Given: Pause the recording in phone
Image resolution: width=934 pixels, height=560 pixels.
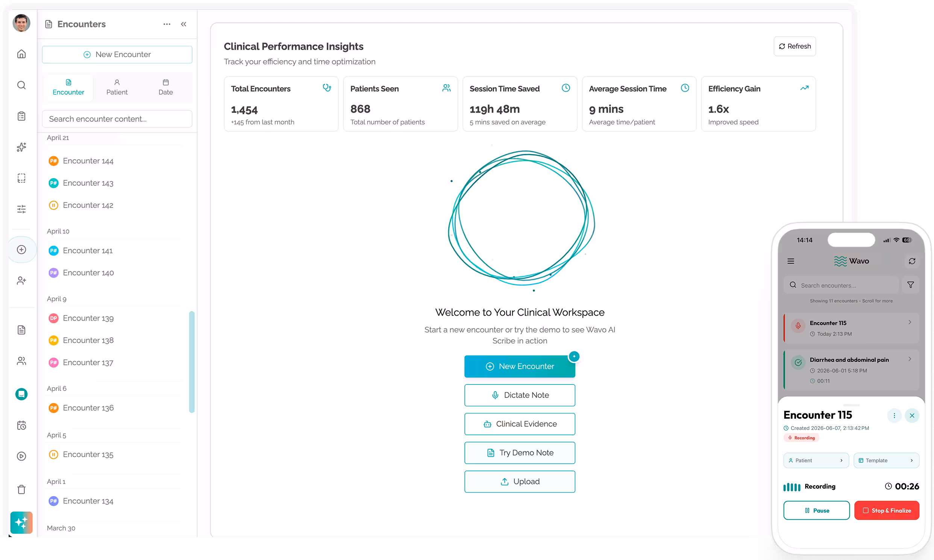Looking at the screenshot, I should point(817,510).
